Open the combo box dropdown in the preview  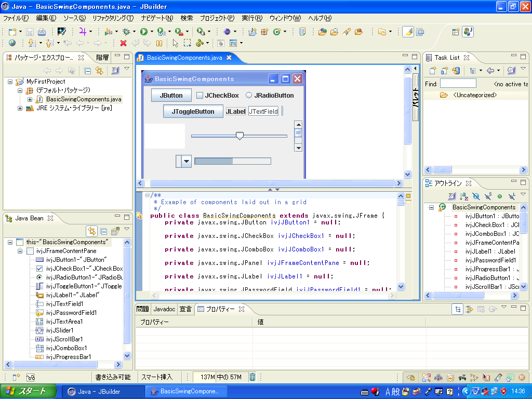(x=187, y=162)
